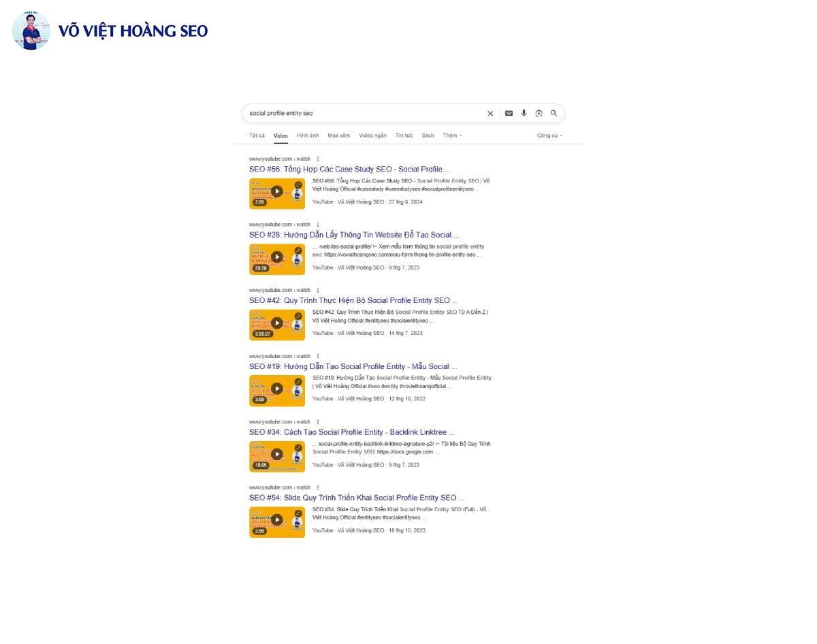Clear the search box with the X icon
The height and width of the screenshot is (644, 817).
tap(490, 114)
